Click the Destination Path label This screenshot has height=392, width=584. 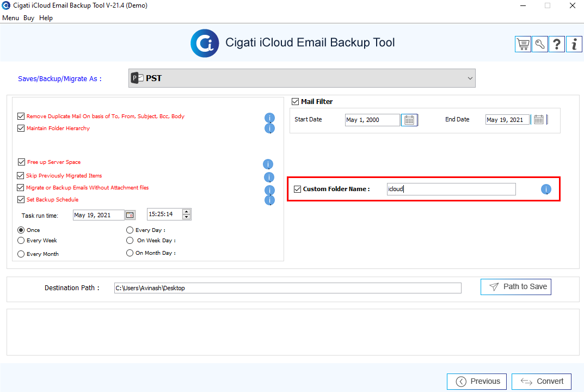(x=72, y=288)
